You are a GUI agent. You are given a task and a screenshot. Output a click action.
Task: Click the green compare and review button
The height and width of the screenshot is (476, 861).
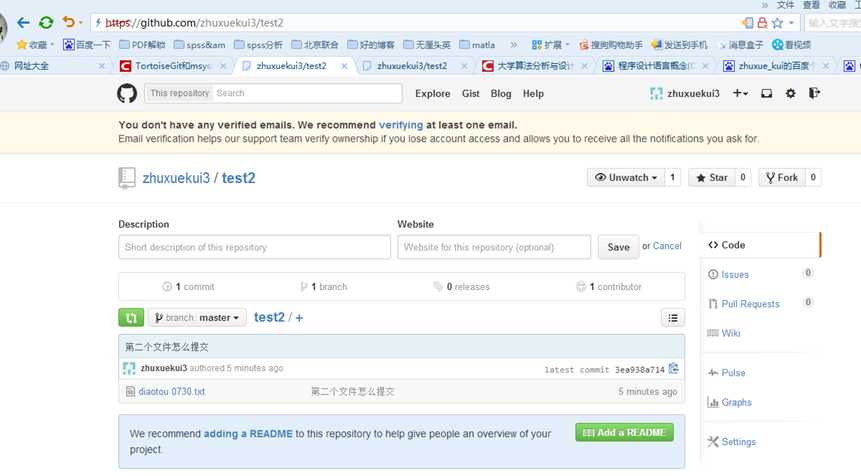131,317
